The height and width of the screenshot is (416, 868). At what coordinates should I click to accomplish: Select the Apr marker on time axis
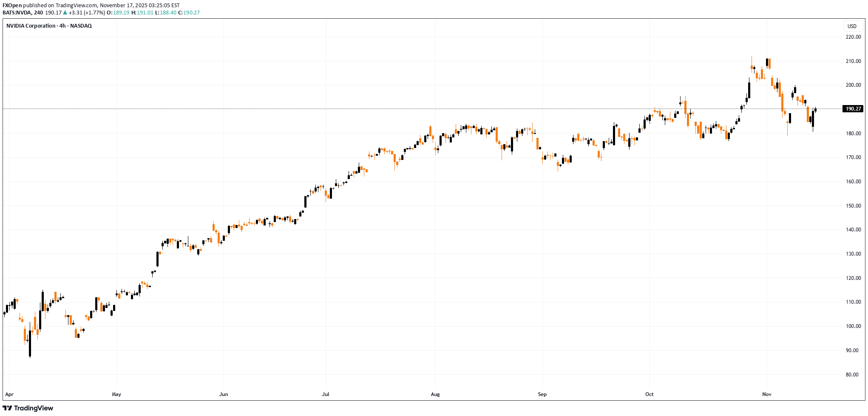(9, 394)
